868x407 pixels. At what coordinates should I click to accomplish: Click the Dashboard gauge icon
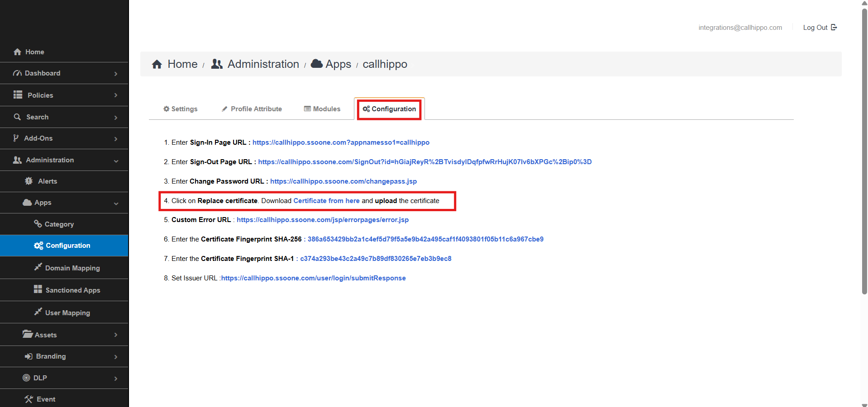(17, 73)
